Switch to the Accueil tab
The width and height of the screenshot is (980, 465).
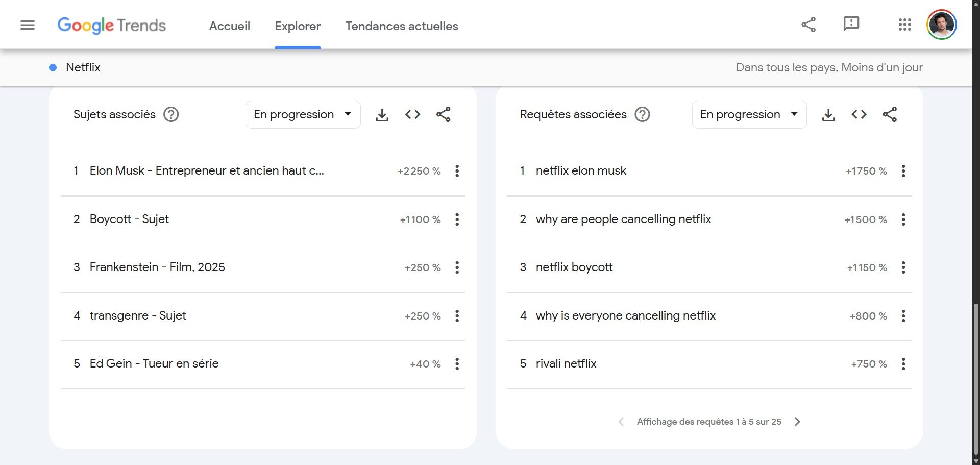[229, 26]
